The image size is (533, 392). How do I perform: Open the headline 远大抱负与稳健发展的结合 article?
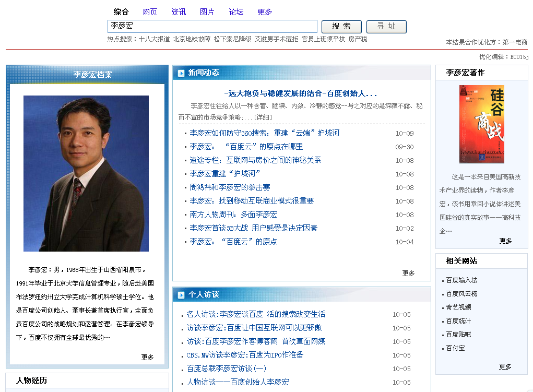(300, 94)
